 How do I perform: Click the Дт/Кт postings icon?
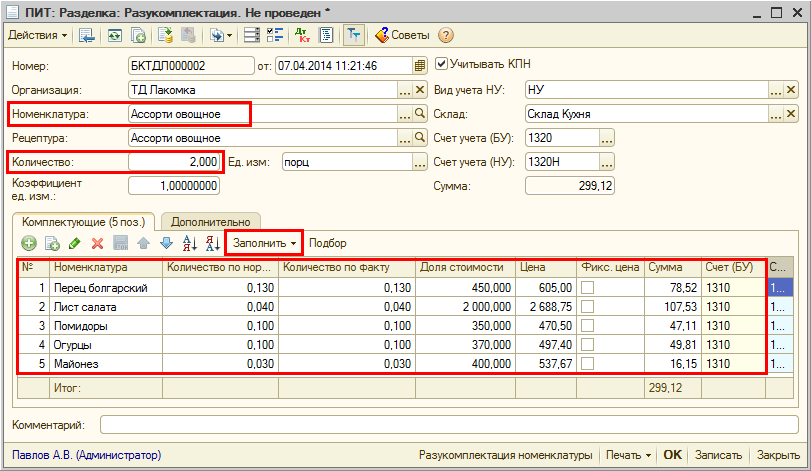click(x=303, y=35)
